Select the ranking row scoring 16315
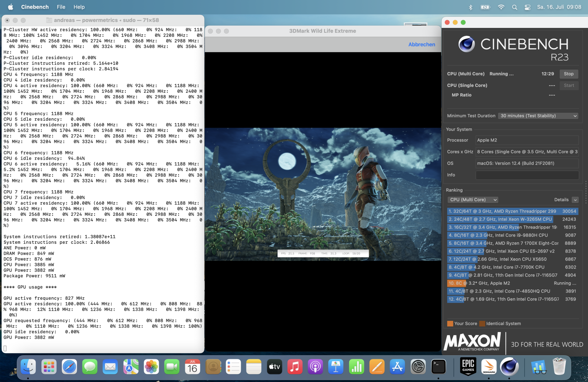 coord(512,227)
